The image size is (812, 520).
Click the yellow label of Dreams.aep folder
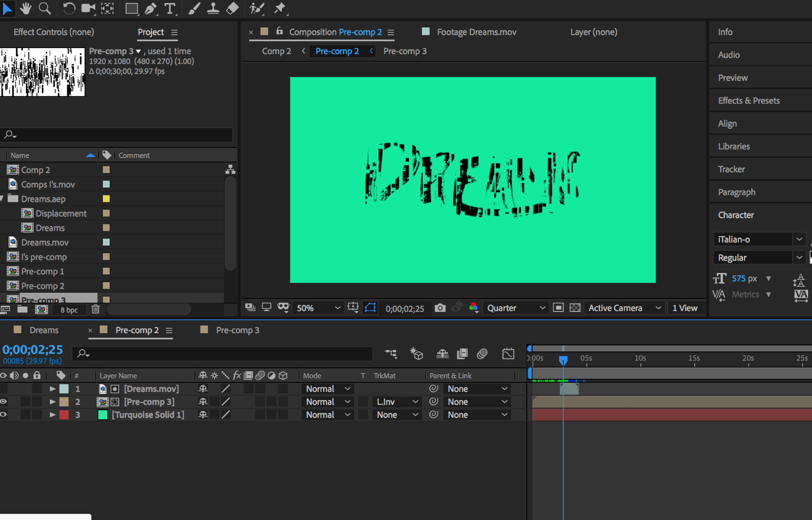point(106,198)
